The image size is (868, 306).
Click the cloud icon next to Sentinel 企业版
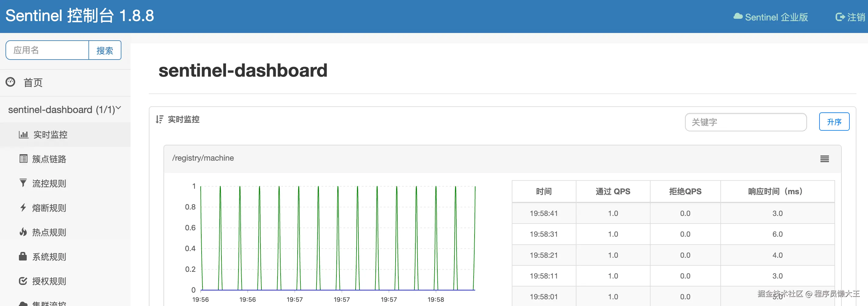738,16
